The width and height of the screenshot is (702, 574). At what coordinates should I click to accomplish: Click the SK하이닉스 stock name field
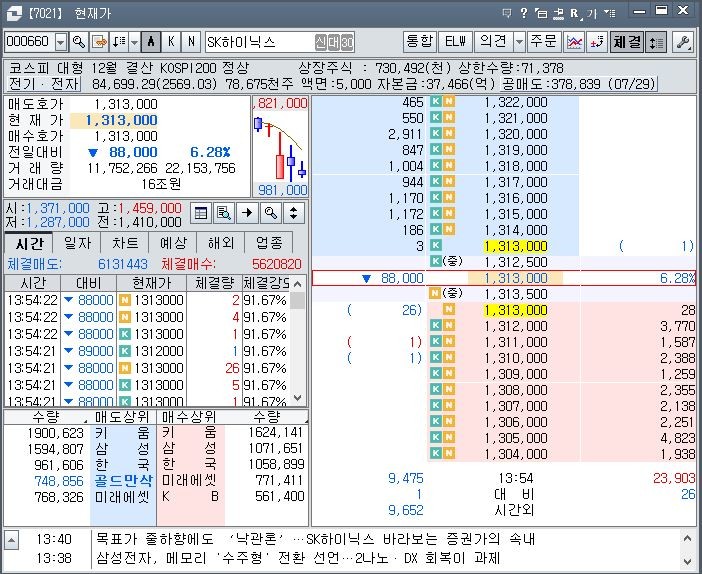pyautogui.click(x=280, y=42)
